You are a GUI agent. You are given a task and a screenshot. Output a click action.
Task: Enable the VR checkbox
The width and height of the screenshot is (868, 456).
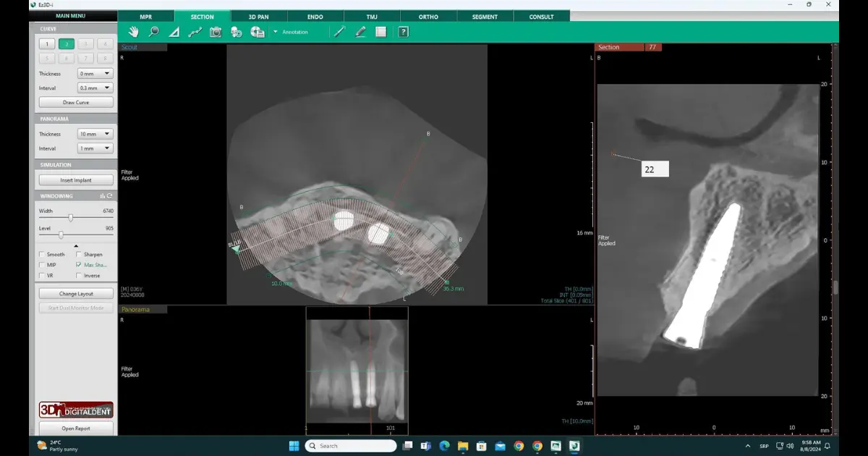point(41,275)
